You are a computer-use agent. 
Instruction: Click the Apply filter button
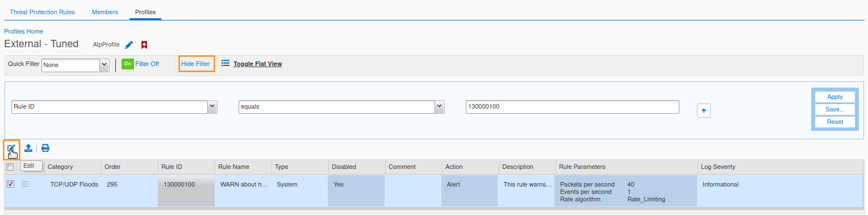[x=835, y=97]
